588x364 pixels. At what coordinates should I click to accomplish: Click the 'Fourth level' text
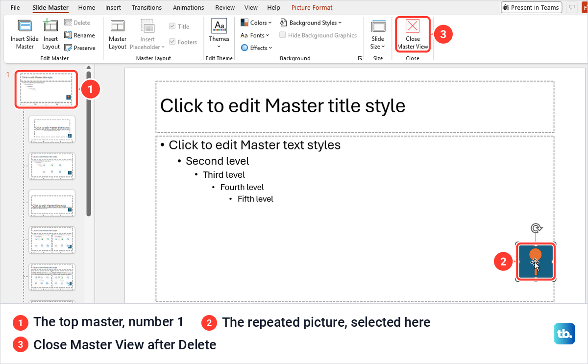click(x=242, y=187)
